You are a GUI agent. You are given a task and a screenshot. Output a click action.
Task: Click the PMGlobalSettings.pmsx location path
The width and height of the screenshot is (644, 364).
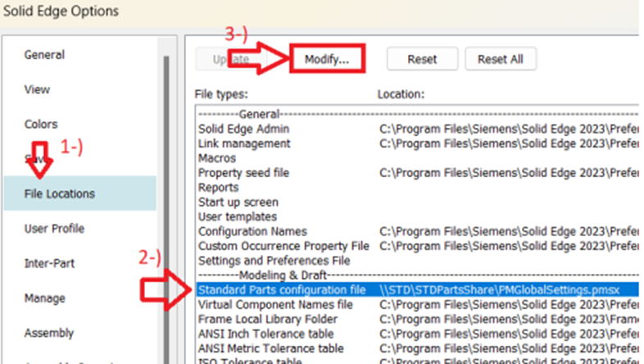click(x=500, y=290)
